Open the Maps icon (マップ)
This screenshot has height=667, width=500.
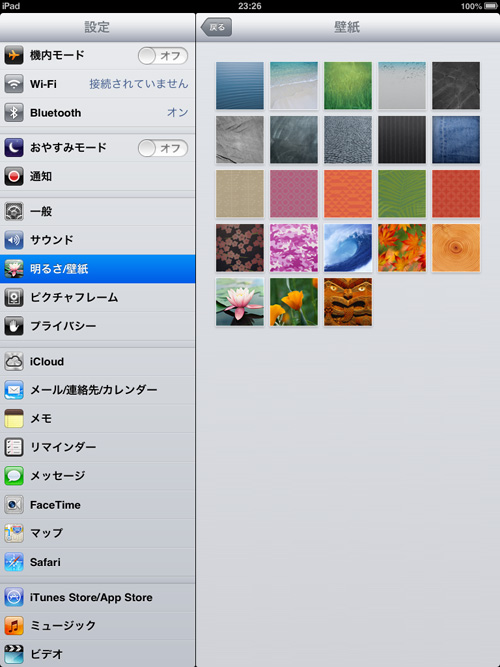click(x=14, y=533)
